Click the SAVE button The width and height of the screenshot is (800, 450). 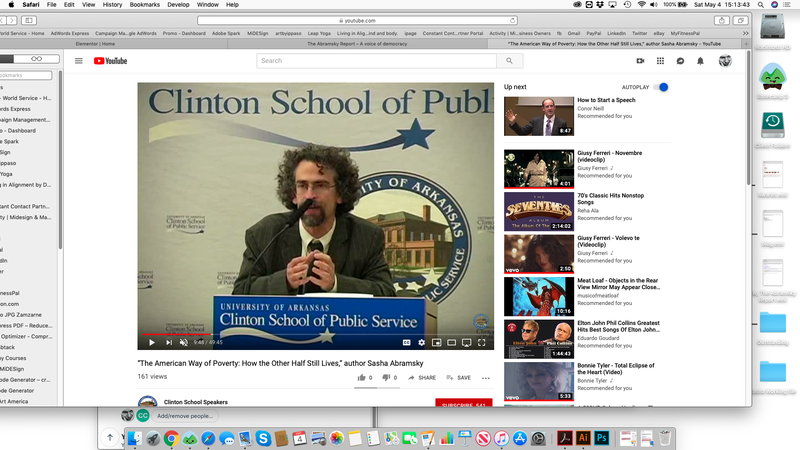(459, 378)
